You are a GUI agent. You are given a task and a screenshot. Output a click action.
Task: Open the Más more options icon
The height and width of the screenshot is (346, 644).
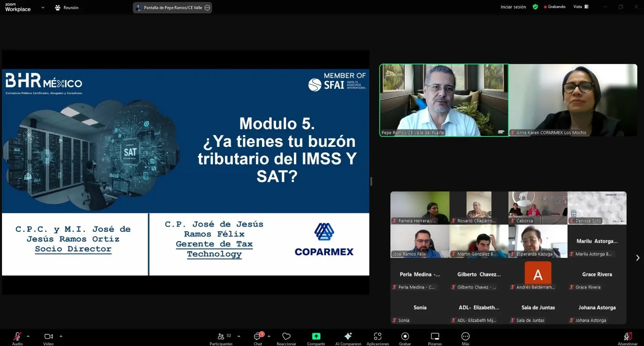tap(466, 336)
